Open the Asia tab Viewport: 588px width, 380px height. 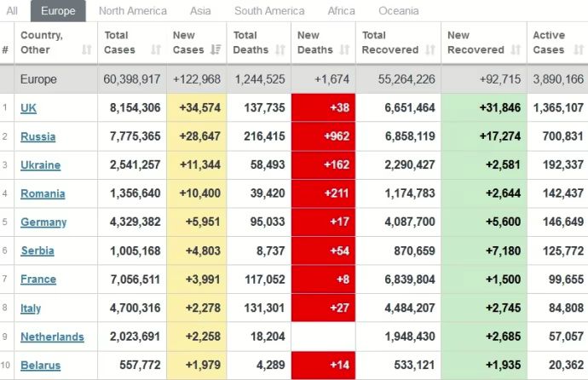[201, 11]
